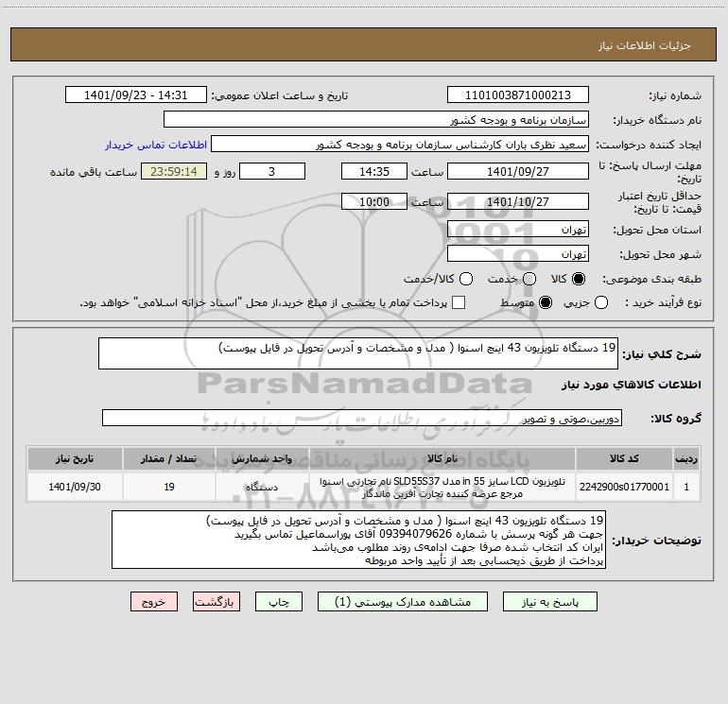Screen dimensions: 728x704
Task: Click the اطلاعات کالاهای مورد نیاز heading
Action: [x=632, y=385]
